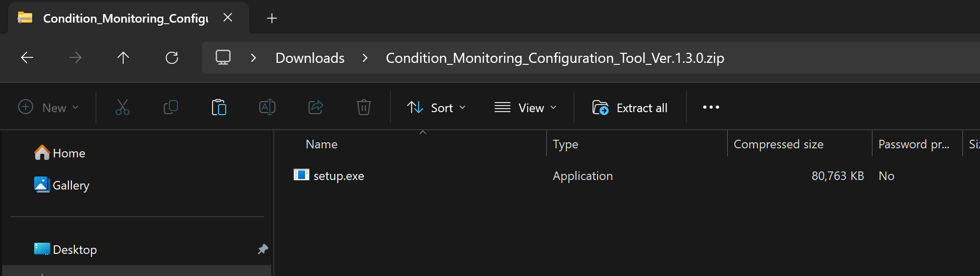Navigate up one folder level
The image size is (980, 276).
pyautogui.click(x=123, y=58)
